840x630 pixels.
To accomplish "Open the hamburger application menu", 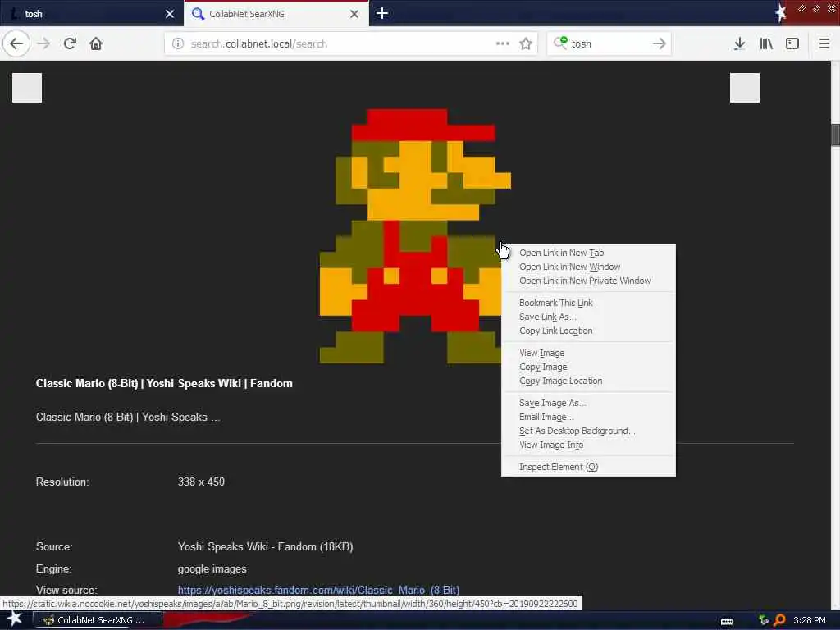I will pyautogui.click(x=824, y=43).
